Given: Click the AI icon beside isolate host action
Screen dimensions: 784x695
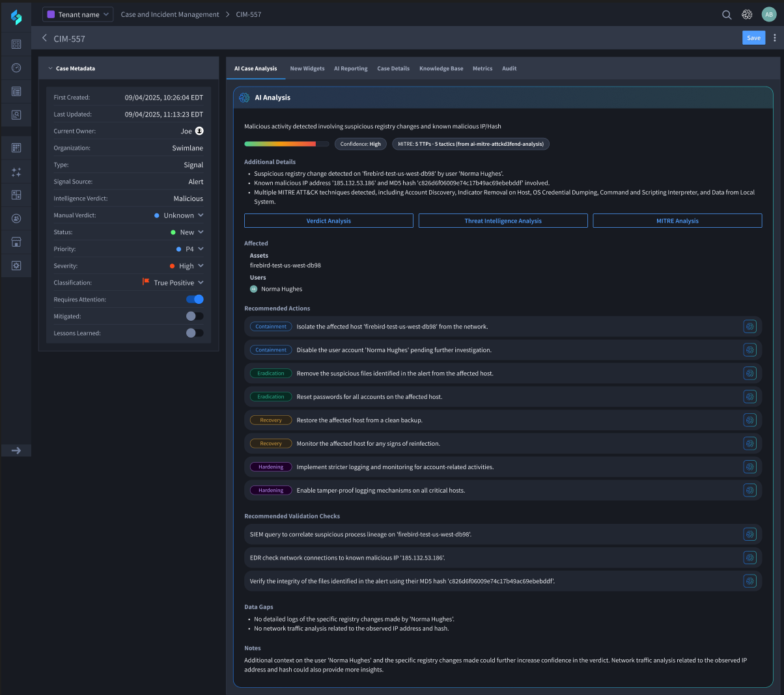Looking at the screenshot, I should click(x=749, y=326).
